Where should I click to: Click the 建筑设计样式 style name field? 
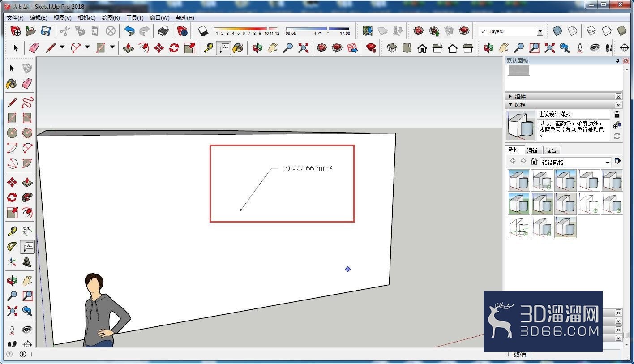point(573,114)
